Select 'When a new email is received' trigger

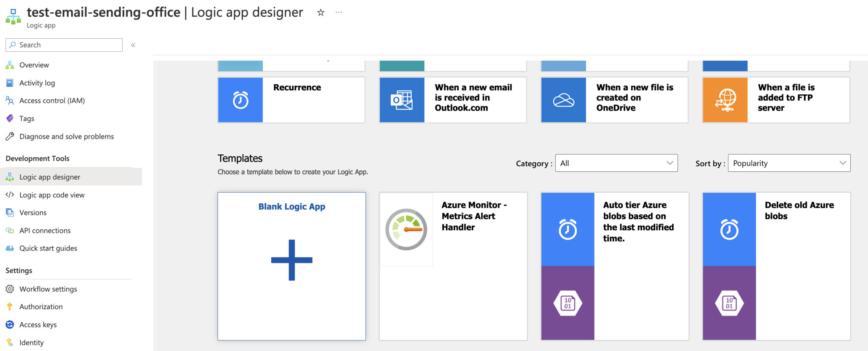point(453,100)
